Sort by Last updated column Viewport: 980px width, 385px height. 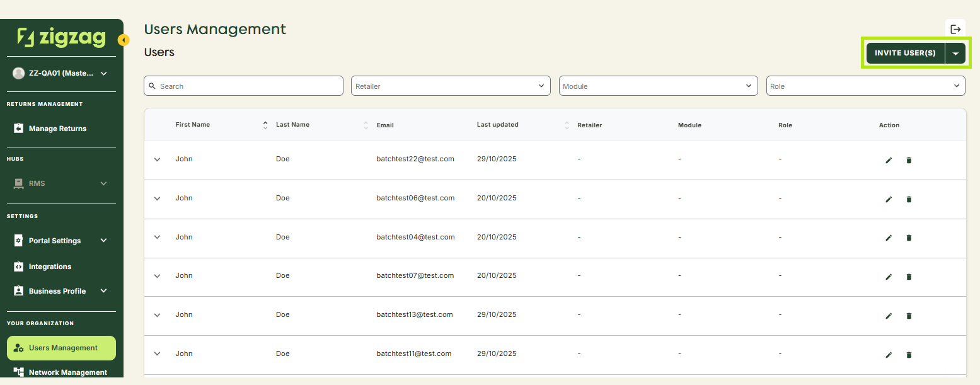coord(567,125)
